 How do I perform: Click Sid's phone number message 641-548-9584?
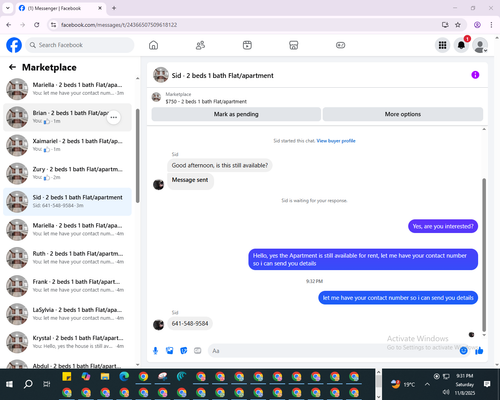tap(190, 323)
